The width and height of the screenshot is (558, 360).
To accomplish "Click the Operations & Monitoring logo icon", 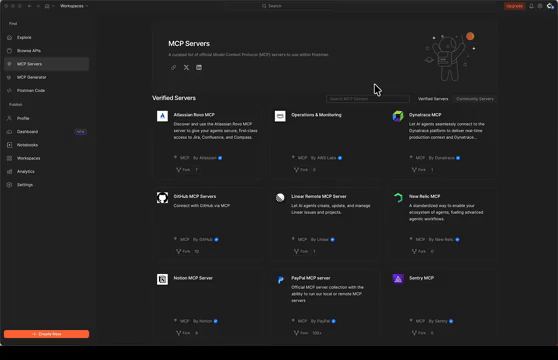I will 280,116.
